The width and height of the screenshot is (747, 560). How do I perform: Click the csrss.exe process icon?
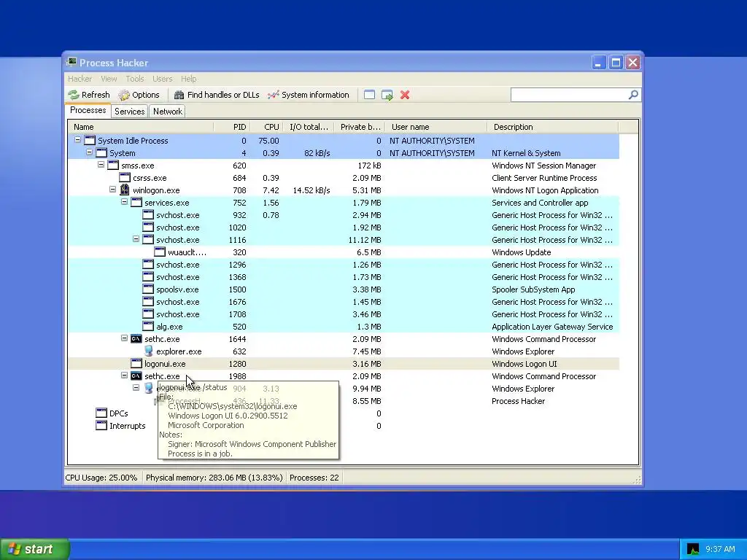[x=125, y=178]
